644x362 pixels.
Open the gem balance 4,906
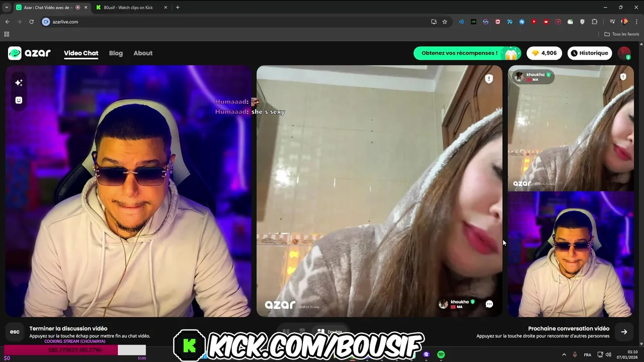(544, 53)
